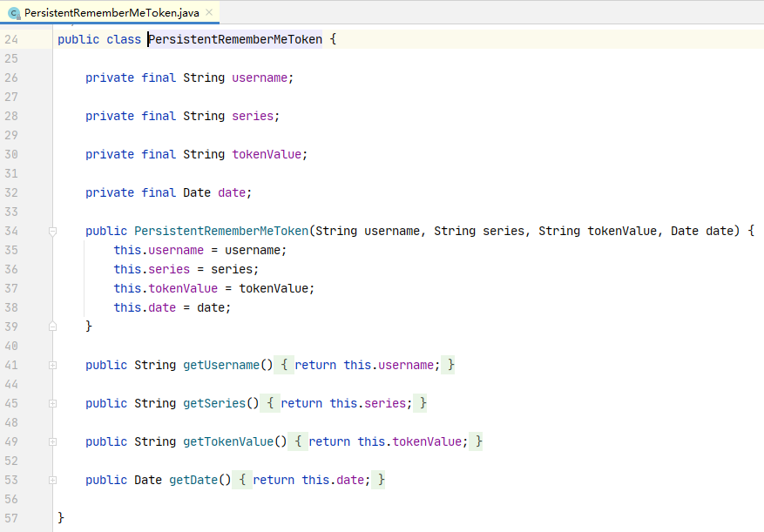Collapse the constructor using its fold marker on line 34

52,231
